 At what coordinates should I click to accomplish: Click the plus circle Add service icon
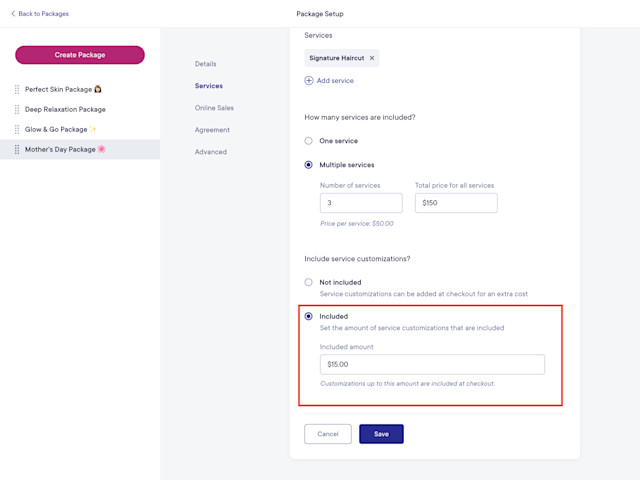tap(309, 80)
